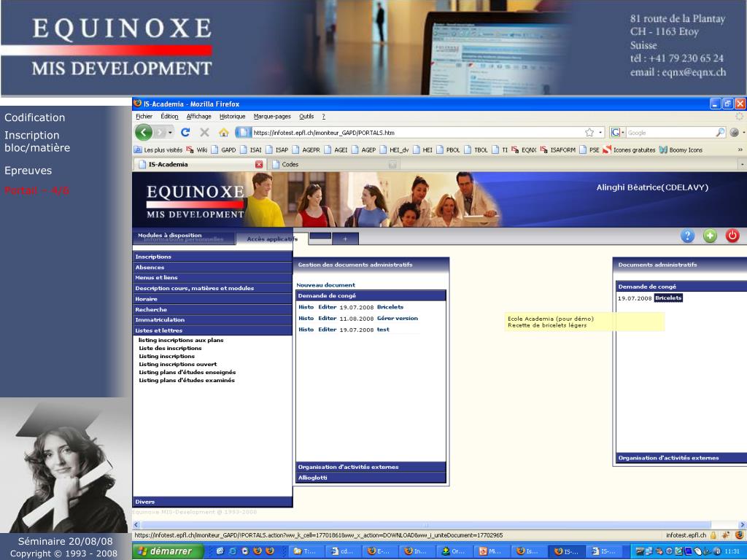Open the back/forward history dropdown arrow

170,133
